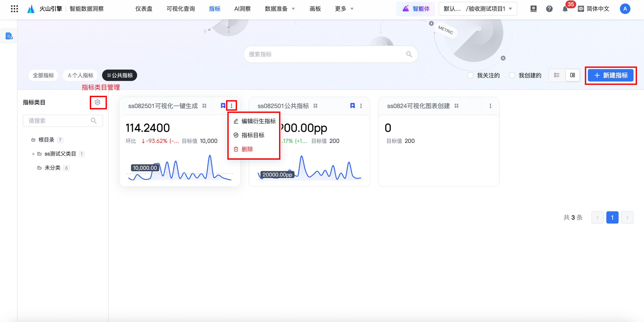The width and height of the screenshot is (644, 322).
Task: Check the 我创建的 checkbox
Action: 512,75
